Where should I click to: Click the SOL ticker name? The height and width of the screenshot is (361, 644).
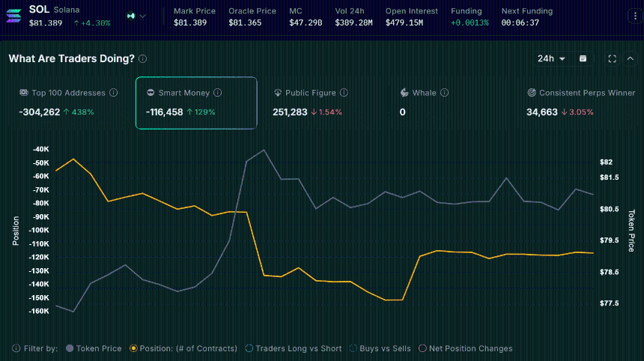click(39, 10)
